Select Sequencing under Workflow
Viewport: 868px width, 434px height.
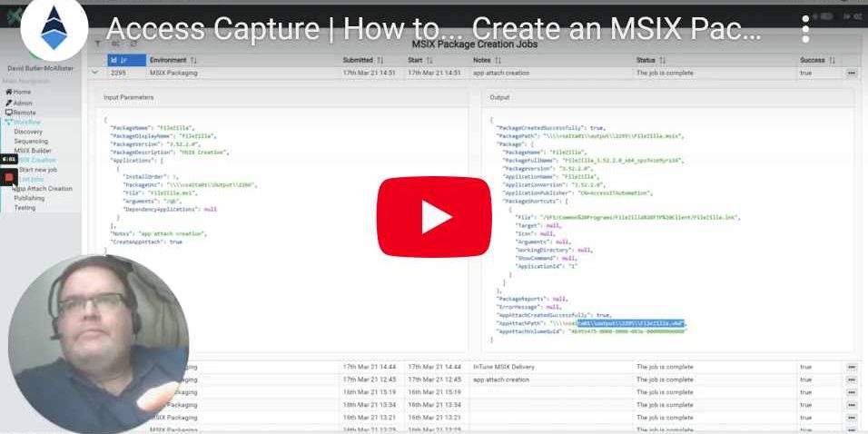point(31,141)
